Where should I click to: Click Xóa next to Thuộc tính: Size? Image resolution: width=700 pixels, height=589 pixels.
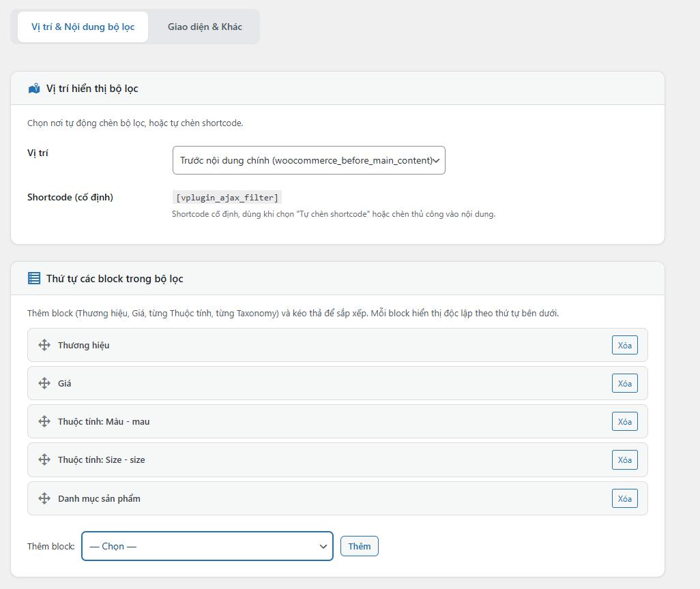[x=624, y=459]
